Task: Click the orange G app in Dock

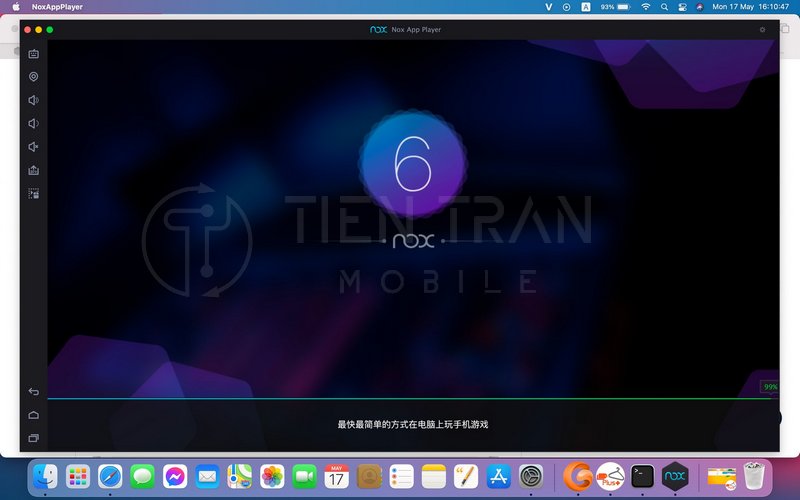Action: 578,476
